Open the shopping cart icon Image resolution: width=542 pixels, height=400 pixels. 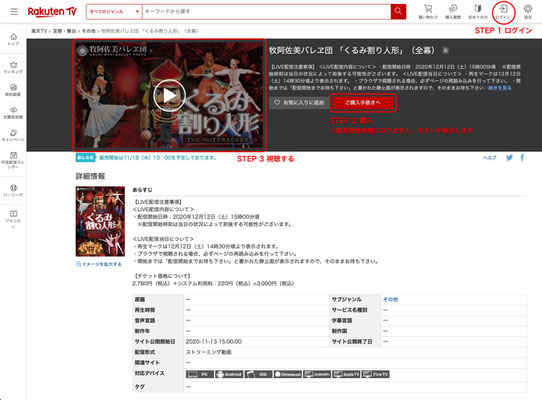pyautogui.click(x=428, y=11)
